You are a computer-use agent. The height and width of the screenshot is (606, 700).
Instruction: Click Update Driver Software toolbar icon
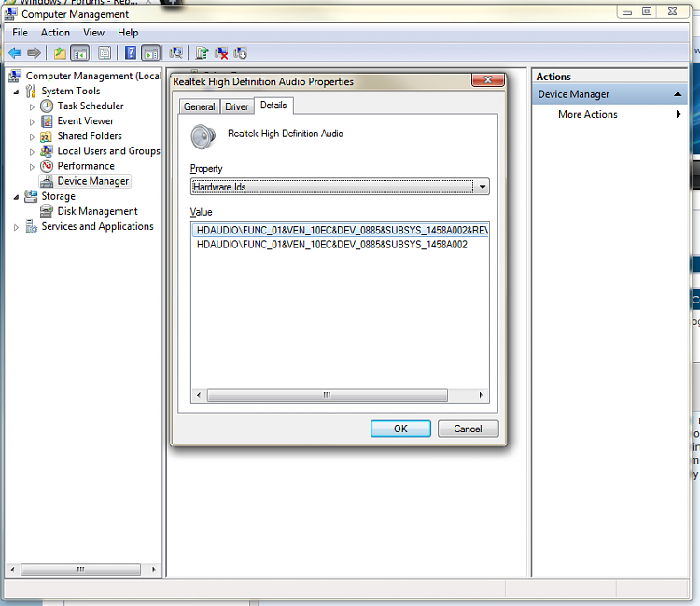coord(202,53)
